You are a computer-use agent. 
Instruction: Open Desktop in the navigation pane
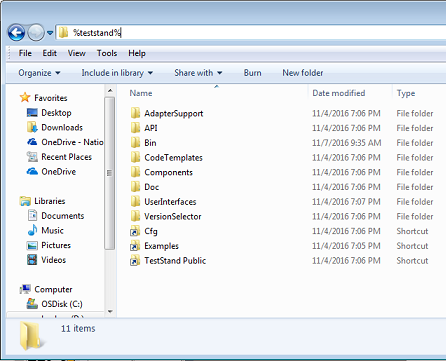56,113
